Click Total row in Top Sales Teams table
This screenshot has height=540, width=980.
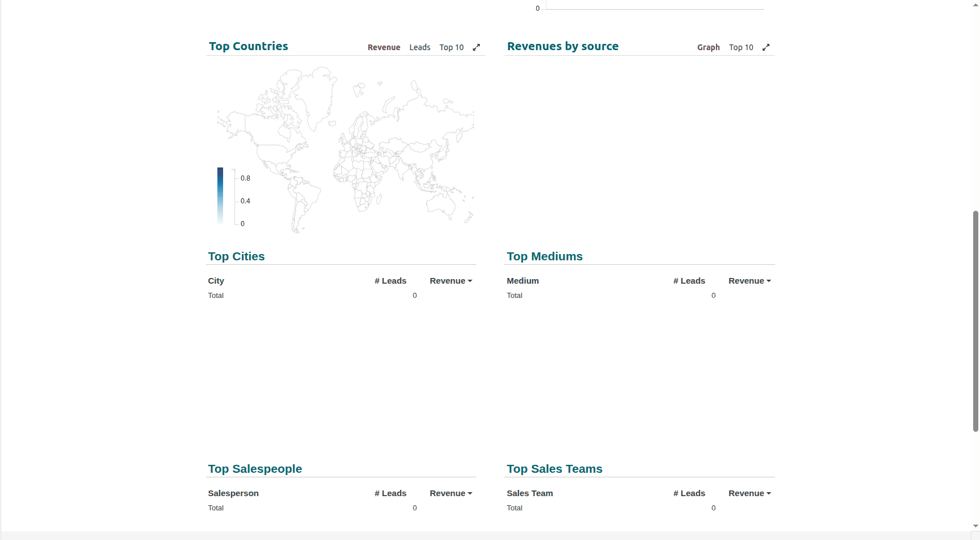point(641,508)
